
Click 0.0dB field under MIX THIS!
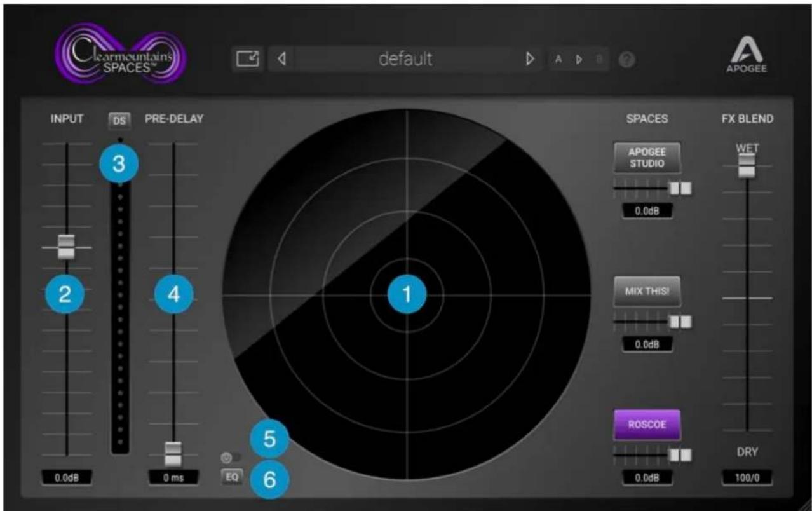coord(647,344)
